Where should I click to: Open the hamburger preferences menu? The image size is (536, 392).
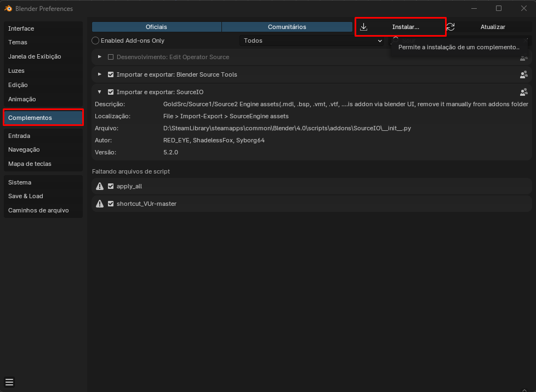pos(9,382)
